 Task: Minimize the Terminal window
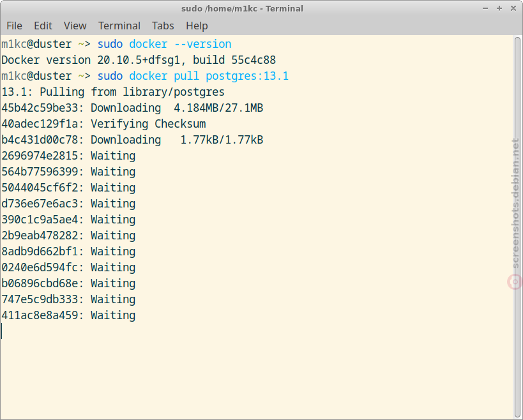point(485,8)
